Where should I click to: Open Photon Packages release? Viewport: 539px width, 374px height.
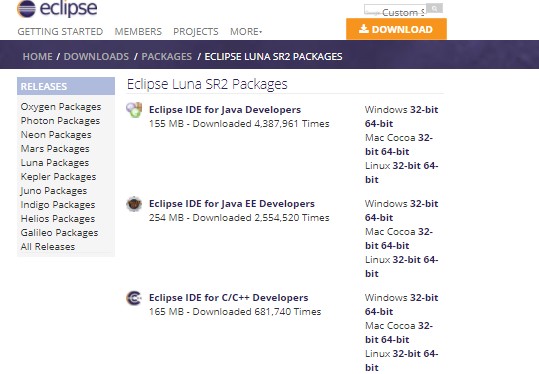tap(60, 121)
